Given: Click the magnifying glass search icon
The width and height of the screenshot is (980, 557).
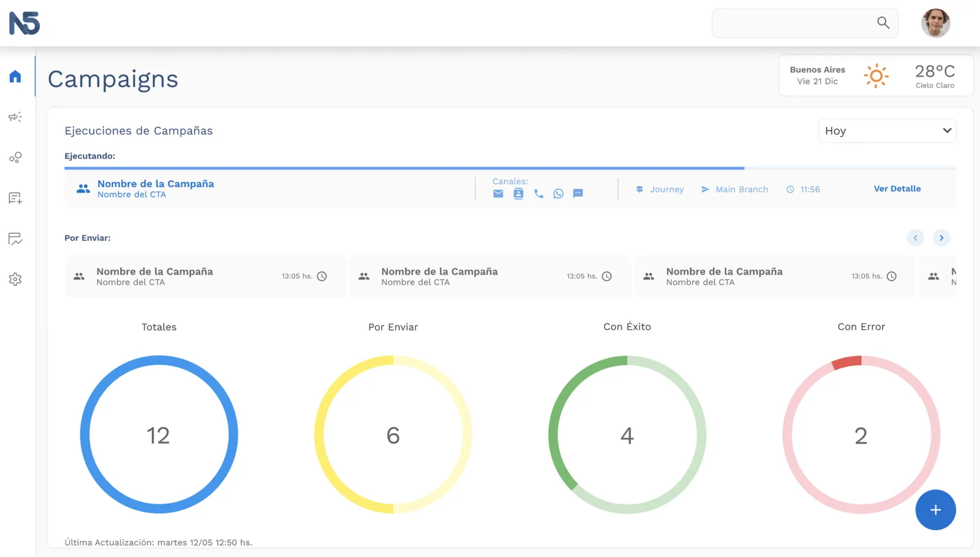Looking at the screenshot, I should coord(883,23).
